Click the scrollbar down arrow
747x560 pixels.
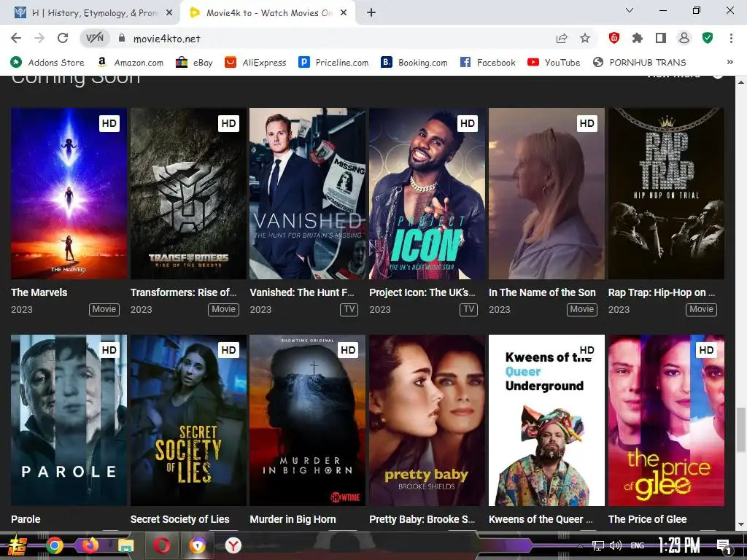741,525
